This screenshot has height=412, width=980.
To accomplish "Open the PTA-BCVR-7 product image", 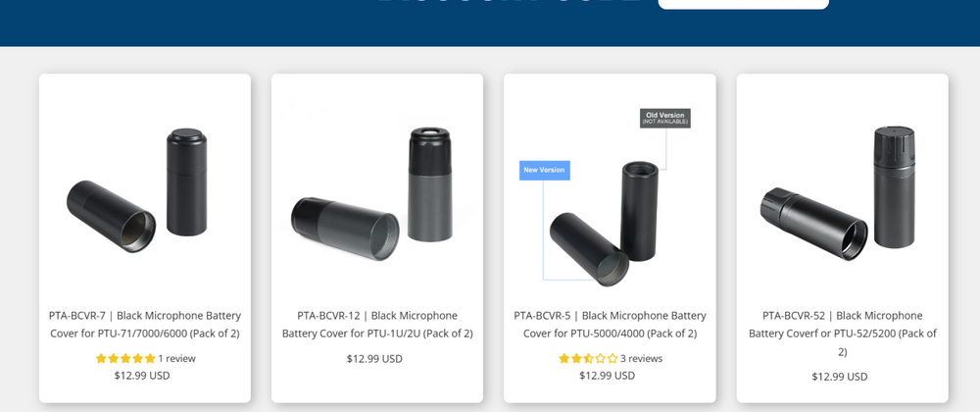I will (144, 186).
